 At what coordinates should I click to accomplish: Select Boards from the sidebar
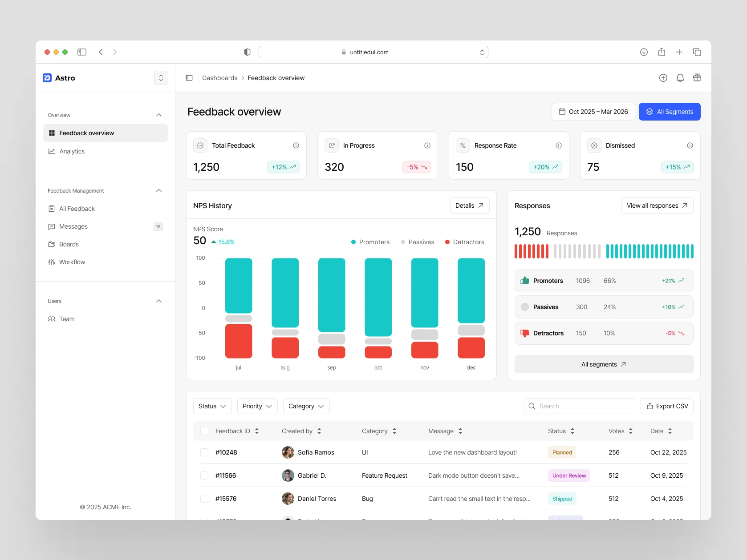pos(69,244)
